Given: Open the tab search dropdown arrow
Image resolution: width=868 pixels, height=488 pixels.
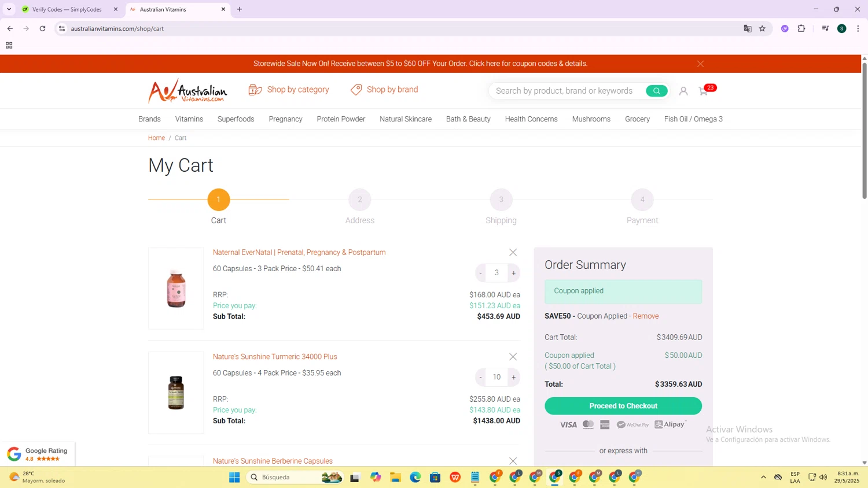Looking at the screenshot, I should 9,9.
